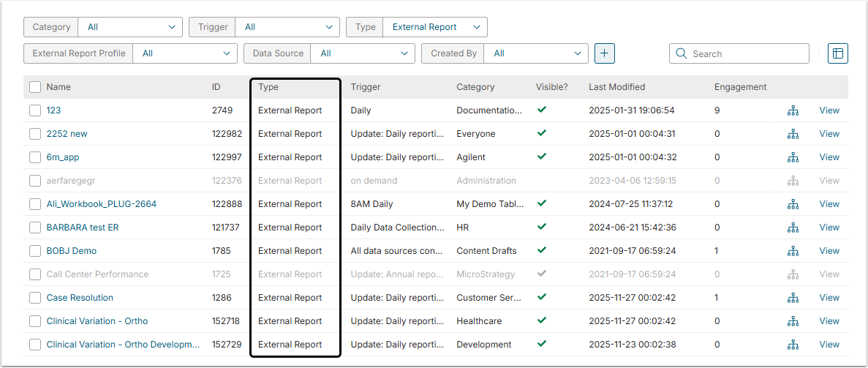868x368 pixels.
Task: Check the box for 2252 new
Action: coord(35,134)
